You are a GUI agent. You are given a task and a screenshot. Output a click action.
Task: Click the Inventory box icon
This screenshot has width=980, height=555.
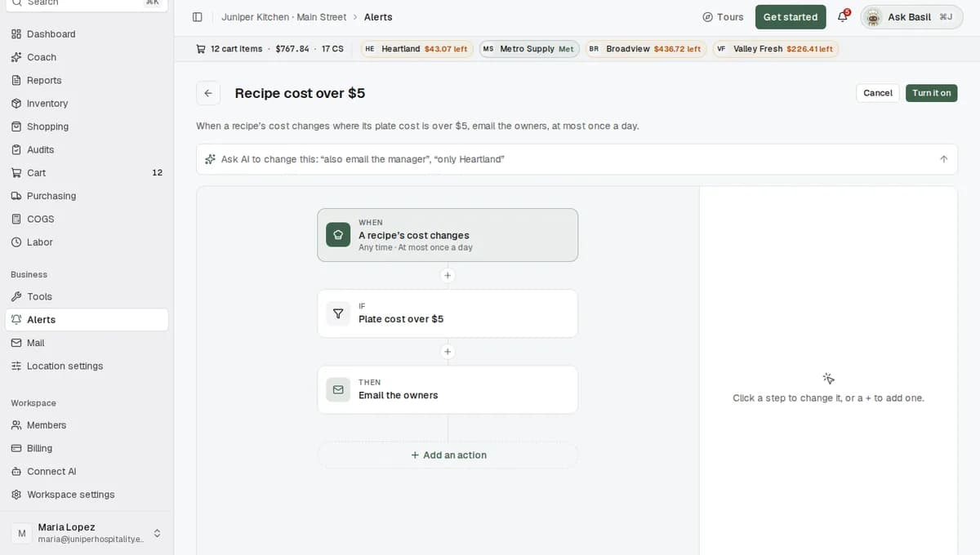click(x=16, y=104)
